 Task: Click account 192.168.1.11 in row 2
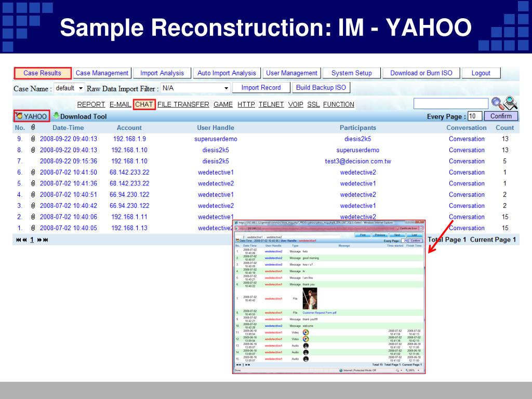129,217
